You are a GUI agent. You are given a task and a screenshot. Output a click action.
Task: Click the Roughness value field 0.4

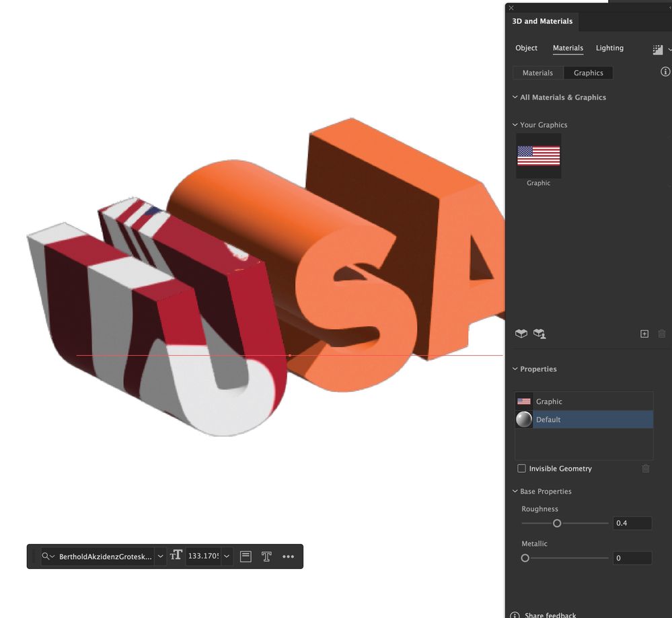pos(632,523)
